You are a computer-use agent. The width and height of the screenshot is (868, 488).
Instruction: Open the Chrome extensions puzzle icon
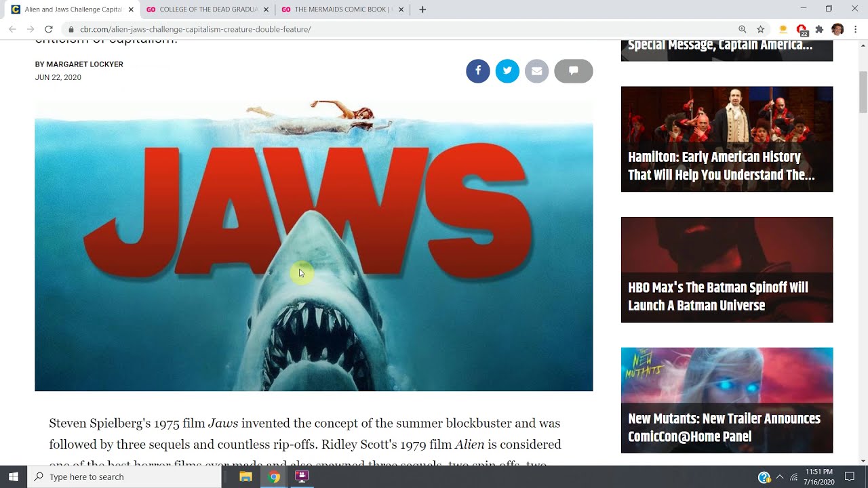pos(819,29)
